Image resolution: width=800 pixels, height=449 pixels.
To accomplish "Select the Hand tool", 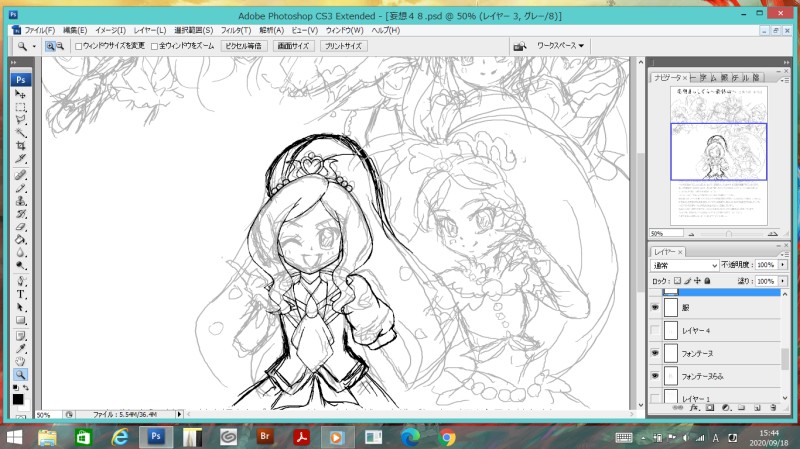I will [x=20, y=362].
